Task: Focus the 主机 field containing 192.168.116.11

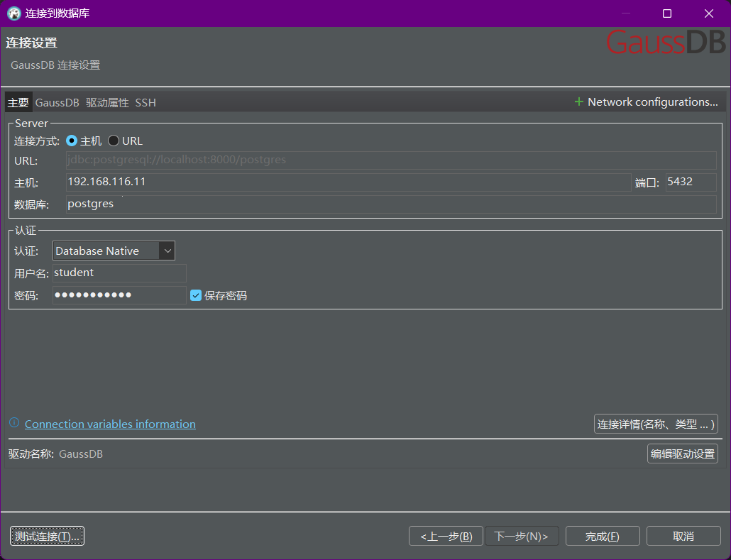Action: [x=348, y=182]
